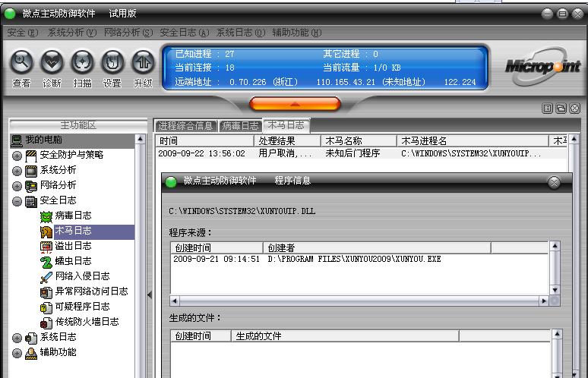Click the list-view icon above log panel
Screen dimensions: 588x378
tap(547, 109)
